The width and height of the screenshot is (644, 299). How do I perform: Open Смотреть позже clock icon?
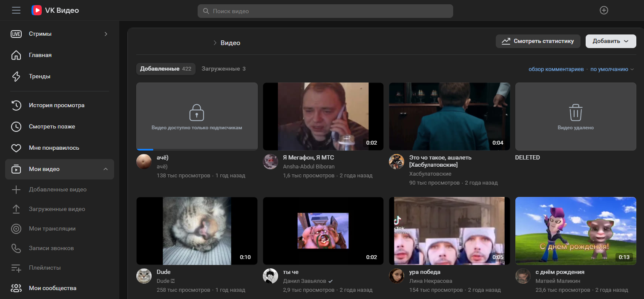16,127
